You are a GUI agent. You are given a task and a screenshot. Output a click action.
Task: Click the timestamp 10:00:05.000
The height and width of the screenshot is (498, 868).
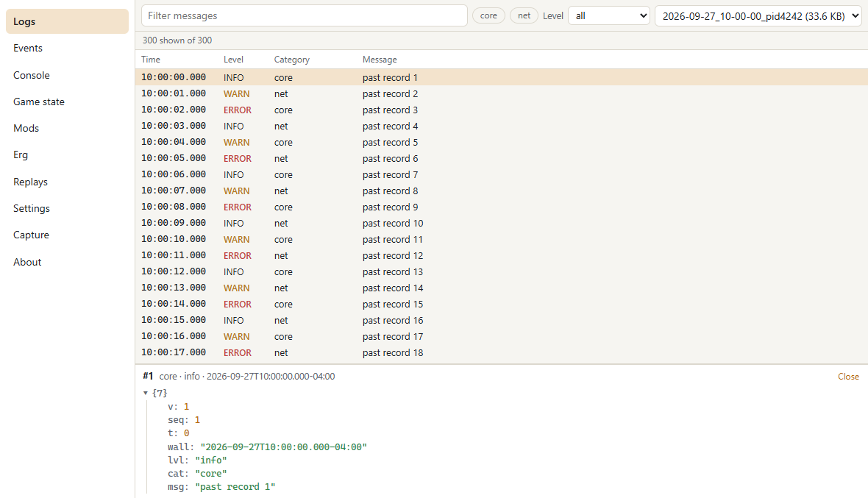(174, 158)
